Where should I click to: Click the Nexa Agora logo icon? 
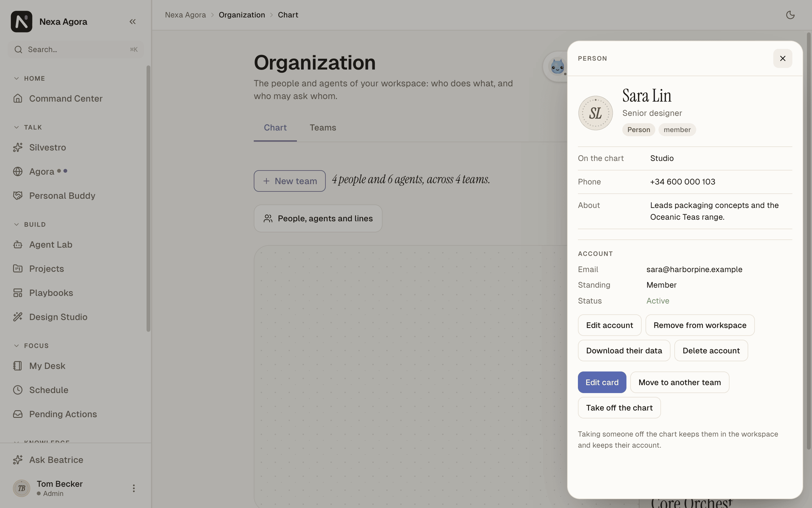(x=22, y=22)
